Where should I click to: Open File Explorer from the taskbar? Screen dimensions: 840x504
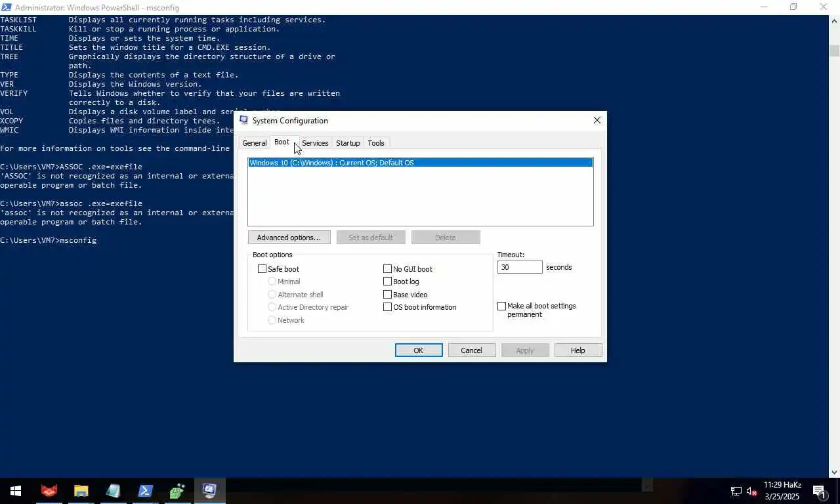(81, 490)
